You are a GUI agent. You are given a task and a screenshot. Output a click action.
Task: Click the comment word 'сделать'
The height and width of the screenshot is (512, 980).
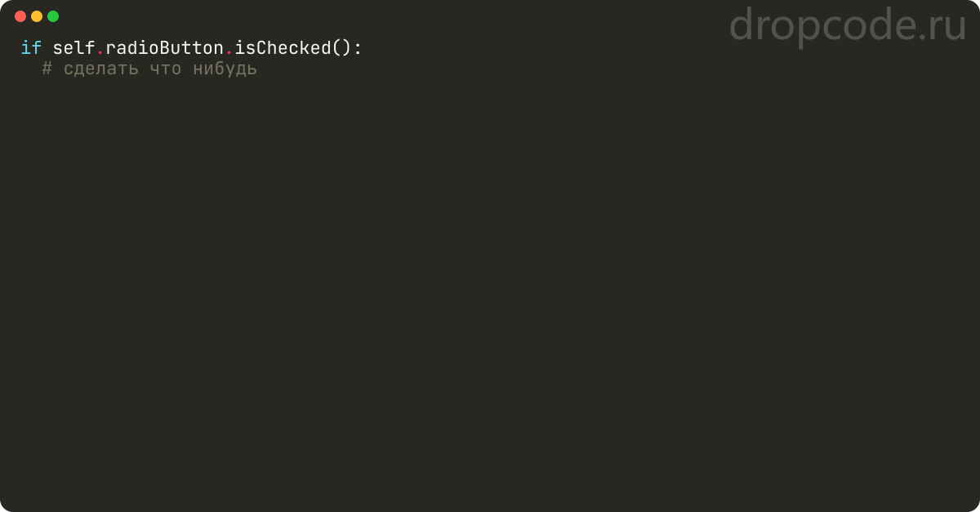click(100, 69)
